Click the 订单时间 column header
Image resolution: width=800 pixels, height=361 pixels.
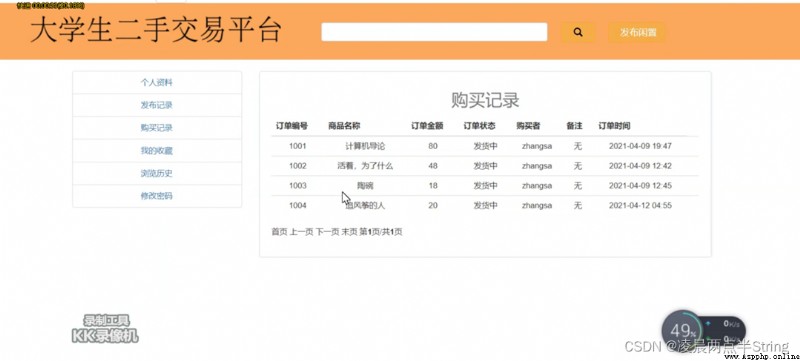(614, 126)
